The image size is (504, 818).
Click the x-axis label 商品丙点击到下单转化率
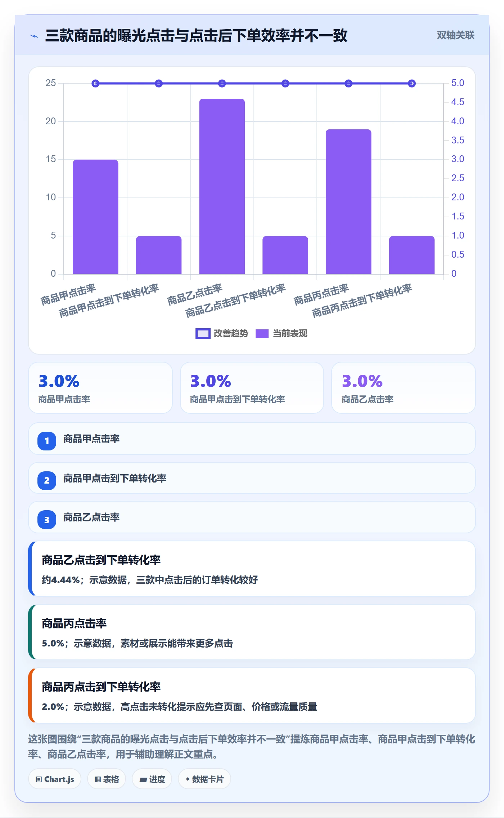point(362,301)
